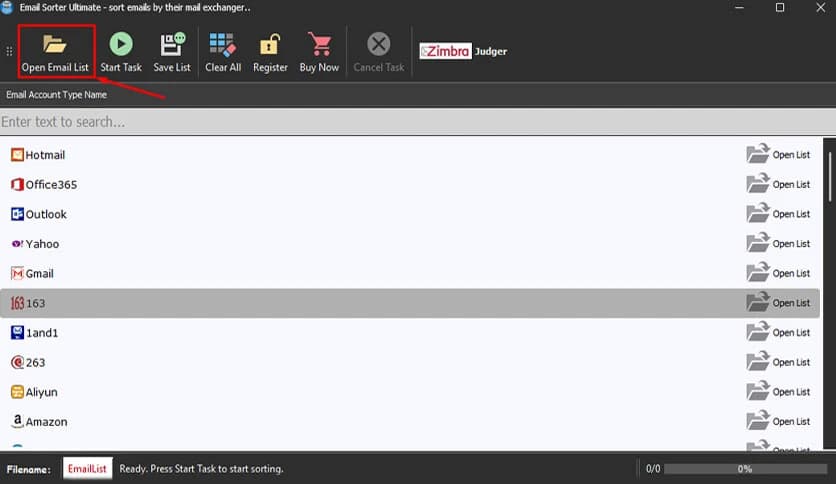836x484 pixels.
Task: Open List for 263
Action: (778, 362)
